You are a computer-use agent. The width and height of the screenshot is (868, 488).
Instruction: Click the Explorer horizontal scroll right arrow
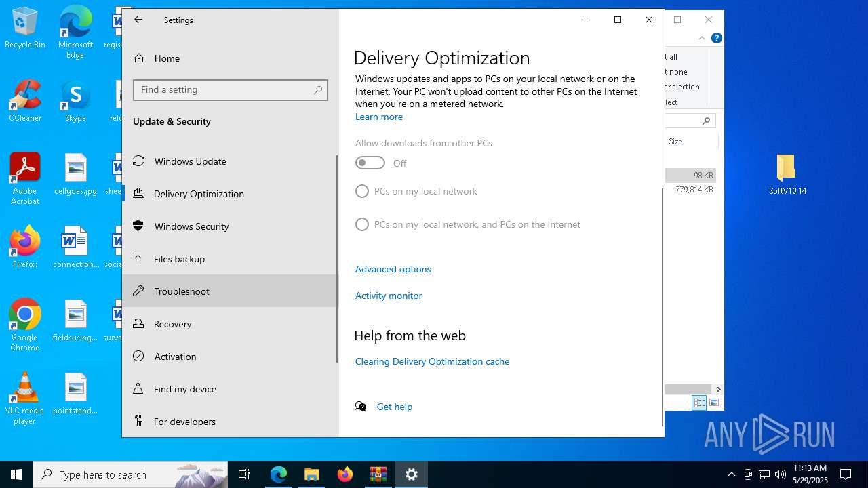(x=718, y=389)
